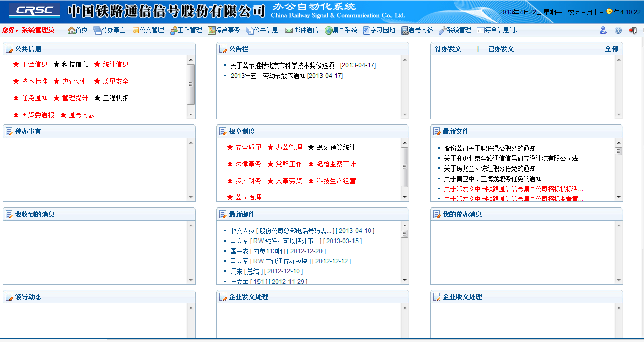Image resolution: width=644 pixels, height=342 pixels.
Task: Open 工会信息 in the 公共信息 panel
Action: pyautogui.click(x=35, y=65)
